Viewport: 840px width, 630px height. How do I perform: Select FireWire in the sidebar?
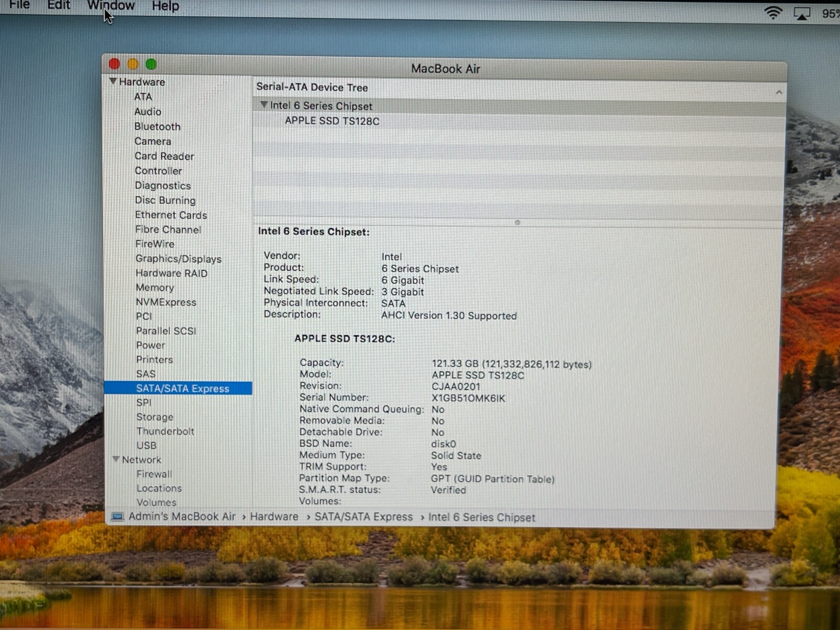click(155, 244)
